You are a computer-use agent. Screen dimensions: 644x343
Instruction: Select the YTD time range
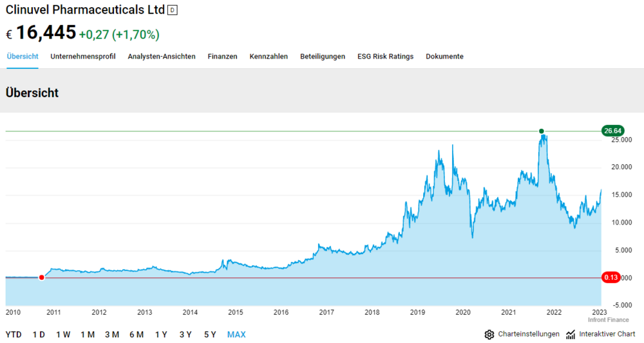14,335
